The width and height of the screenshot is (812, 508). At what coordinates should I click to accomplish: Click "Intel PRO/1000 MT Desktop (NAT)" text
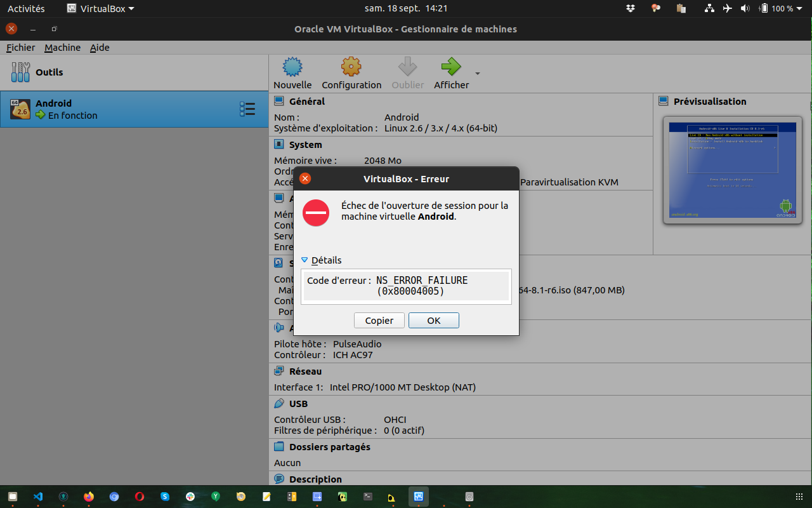pos(402,387)
